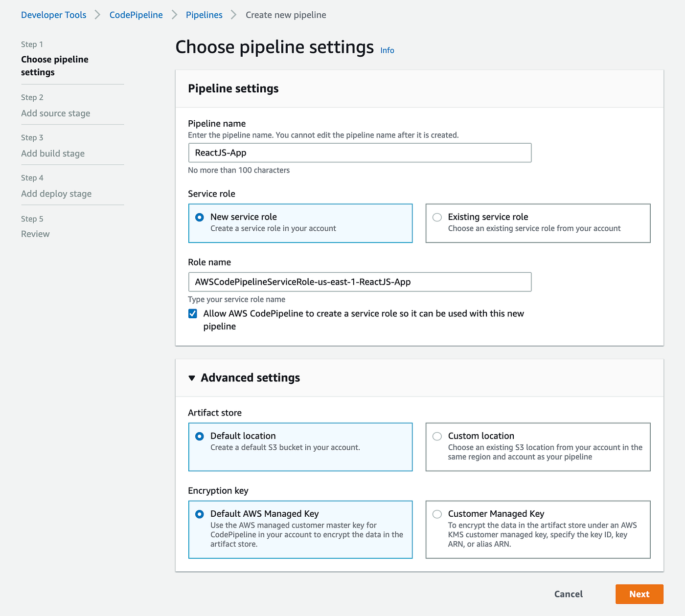Viewport: 685px width, 616px height.
Task: Open the Info link beside the heading
Action: pyautogui.click(x=387, y=50)
